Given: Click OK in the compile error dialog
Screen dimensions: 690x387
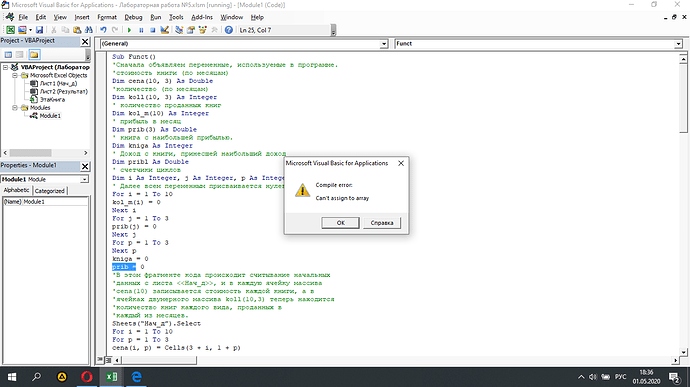Looking at the screenshot, I should [340, 223].
